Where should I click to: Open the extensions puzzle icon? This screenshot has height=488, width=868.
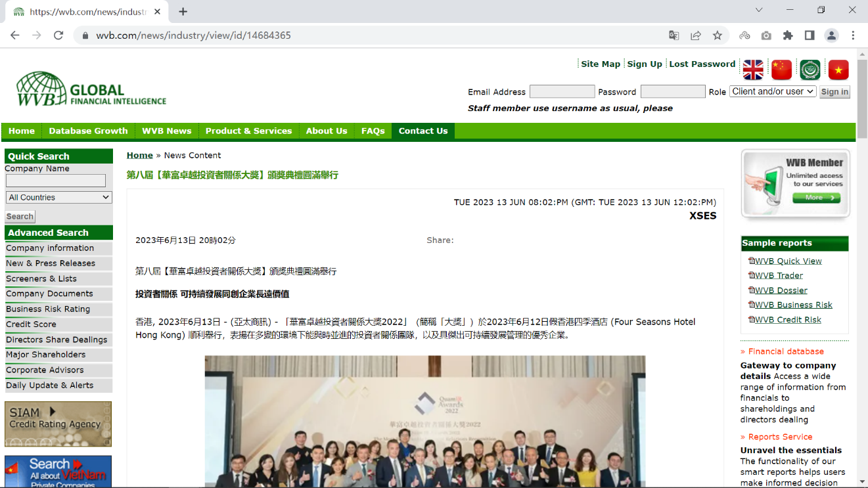tap(788, 35)
